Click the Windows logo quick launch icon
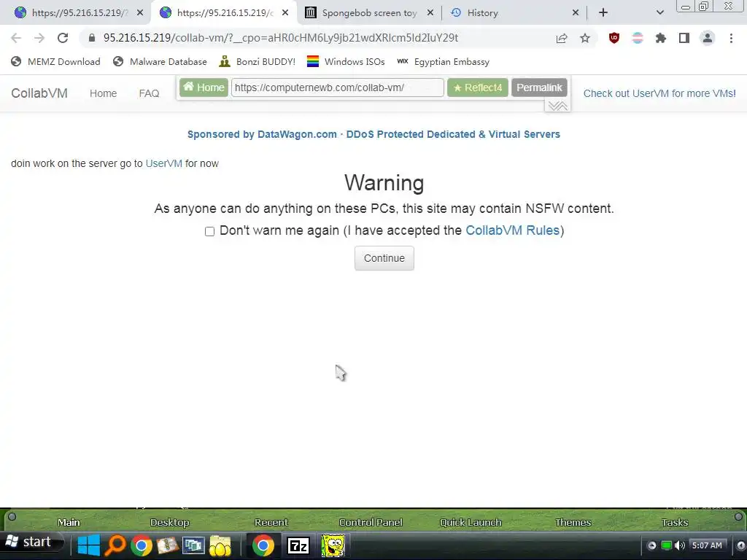 coord(88,545)
